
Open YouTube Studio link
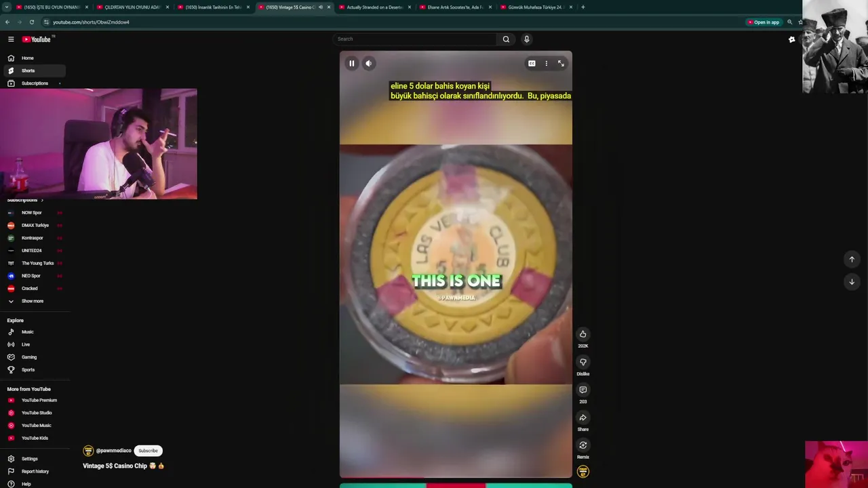point(34,413)
